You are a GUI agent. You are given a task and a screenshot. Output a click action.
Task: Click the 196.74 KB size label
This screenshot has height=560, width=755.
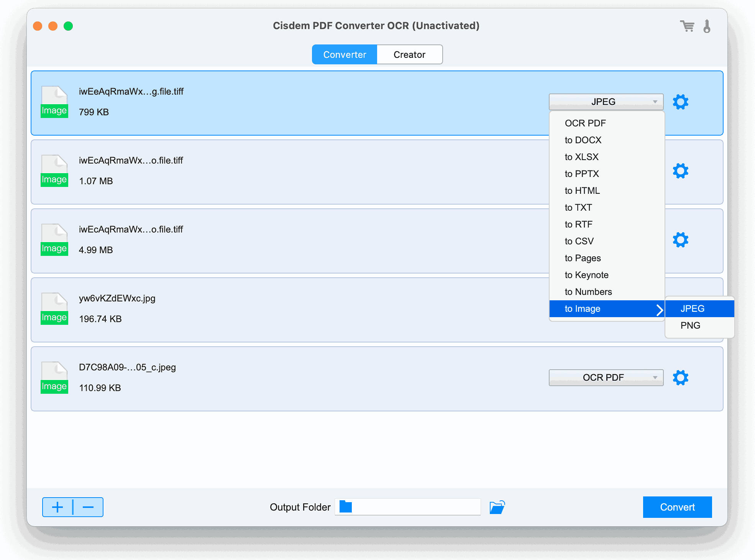(100, 319)
